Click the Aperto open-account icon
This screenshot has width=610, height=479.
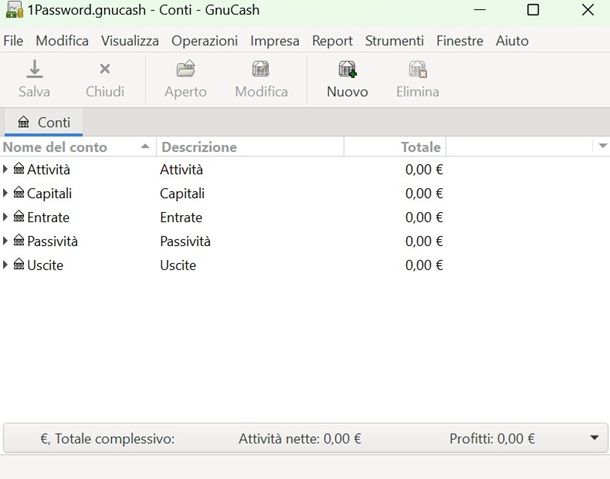[186, 69]
